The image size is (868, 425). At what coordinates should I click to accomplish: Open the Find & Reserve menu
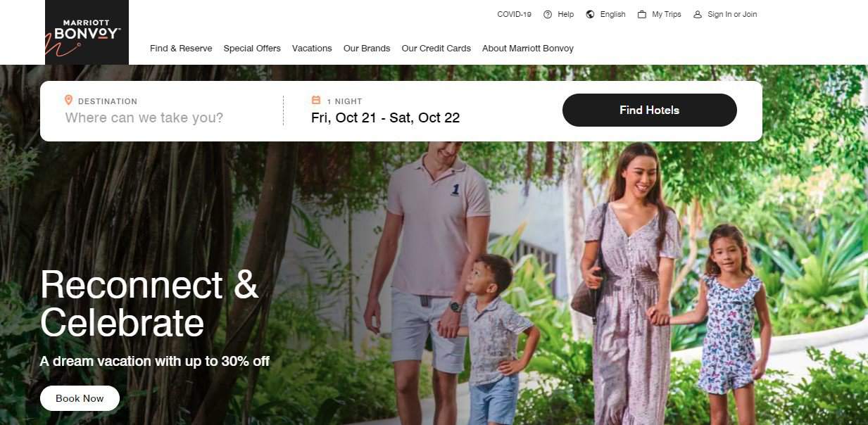point(181,49)
